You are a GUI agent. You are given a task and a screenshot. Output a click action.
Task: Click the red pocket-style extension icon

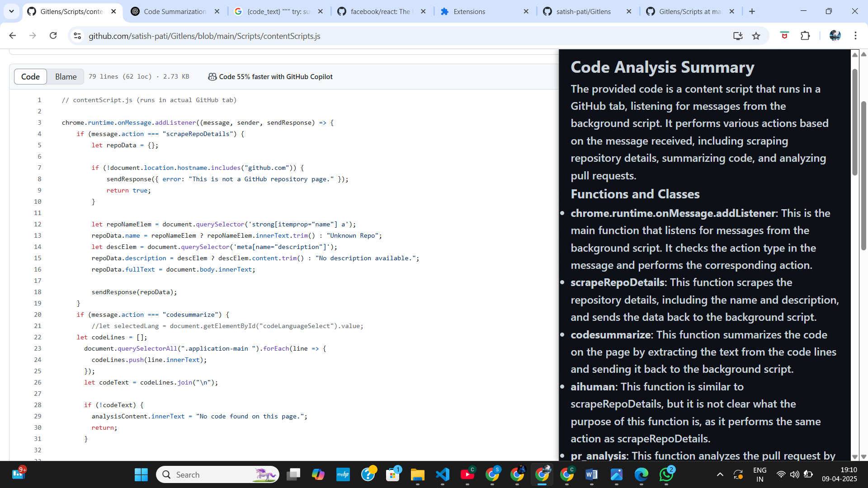click(x=784, y=36)
